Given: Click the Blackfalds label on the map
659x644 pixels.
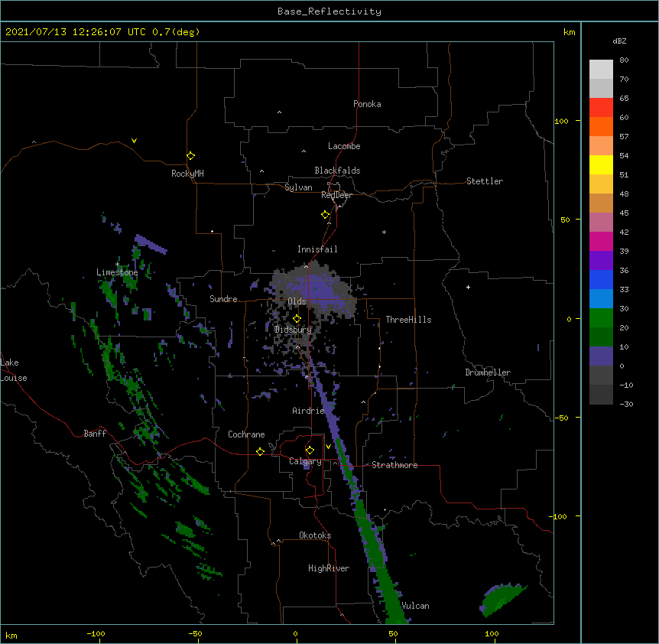Looking at the screenshot, I should click(x=337, y=171).
